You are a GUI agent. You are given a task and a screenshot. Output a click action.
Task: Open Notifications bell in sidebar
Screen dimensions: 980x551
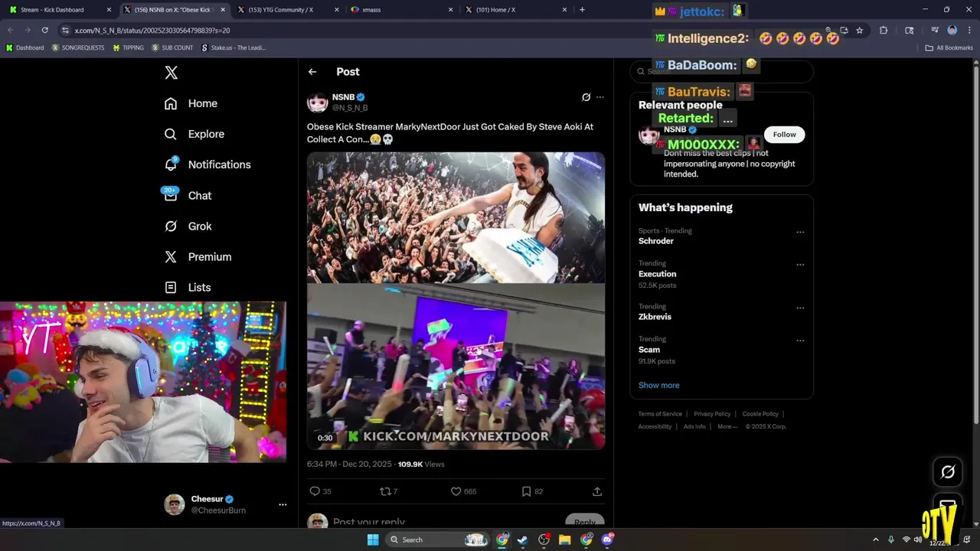(171, 165)
